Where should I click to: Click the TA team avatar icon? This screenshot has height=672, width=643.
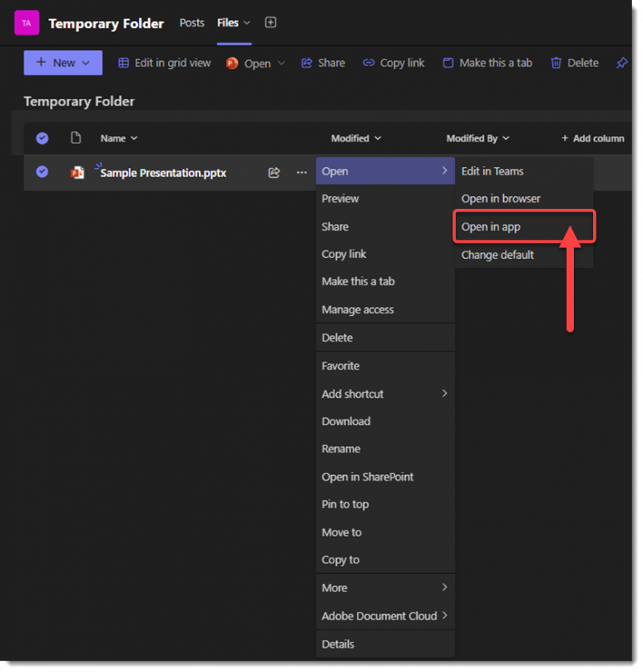tap(27, 23)
